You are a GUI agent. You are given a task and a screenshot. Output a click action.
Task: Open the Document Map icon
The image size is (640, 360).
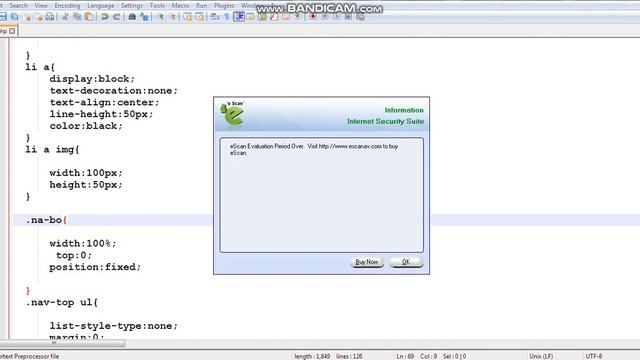pyautogui.click(x=262, y=17)
